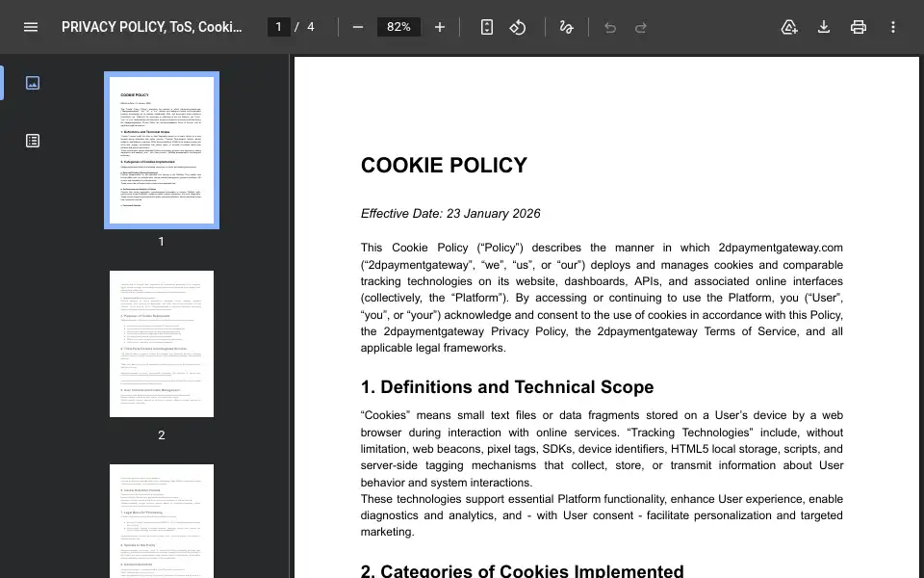This screenshot has height=578, width=924.
Task: Show thumbnails view in sidebar
Action: (x=33, y=83)
